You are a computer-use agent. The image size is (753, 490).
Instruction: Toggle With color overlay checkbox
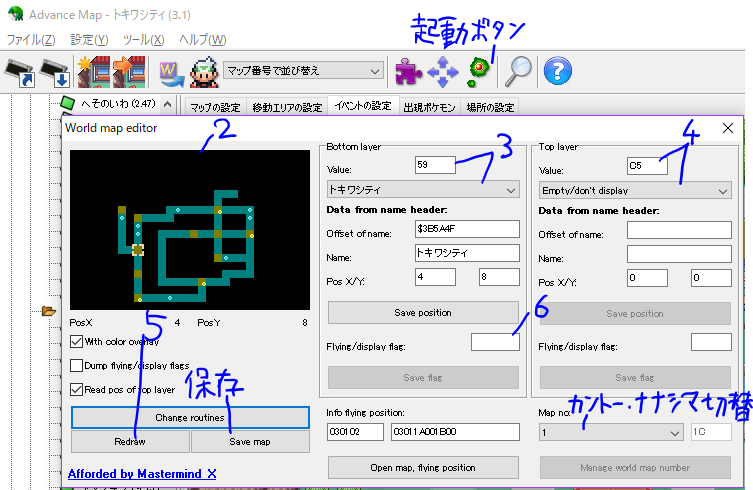tap(76, 342)
